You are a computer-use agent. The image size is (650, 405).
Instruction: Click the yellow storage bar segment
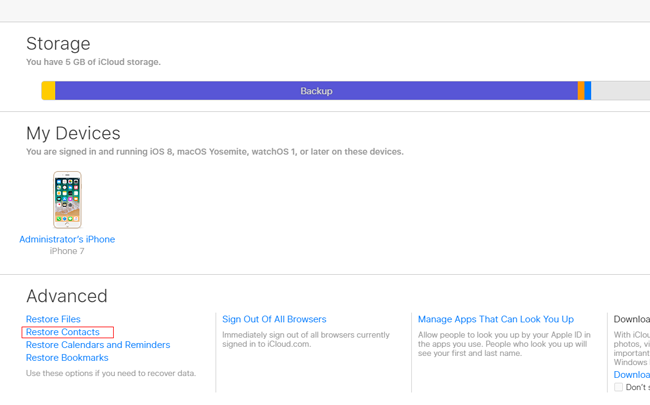coord(48,91)
